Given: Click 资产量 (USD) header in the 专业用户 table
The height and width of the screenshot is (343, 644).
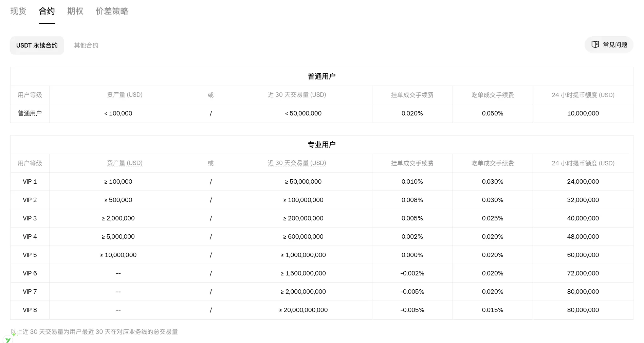Looking at the screenshot, I should [x=125, y=163].
